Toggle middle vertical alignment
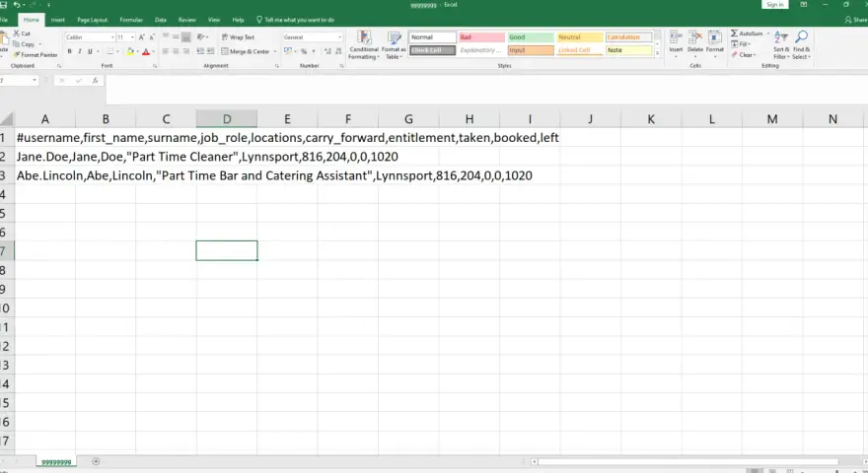Viewport: 868px width, 473px height. 176,37
